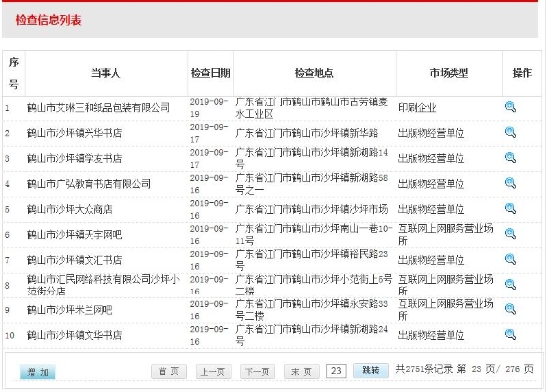This screenshot has height=392, width=547.
Task: View details for 鹤山市沙坪镇文华书店
Action: (510, 334)
